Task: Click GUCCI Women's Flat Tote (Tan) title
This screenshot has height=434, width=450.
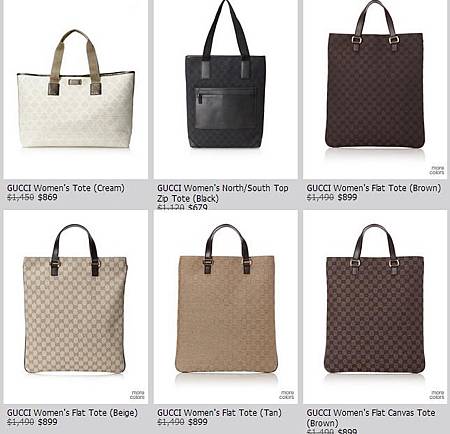Action: [x=219, y=413]
